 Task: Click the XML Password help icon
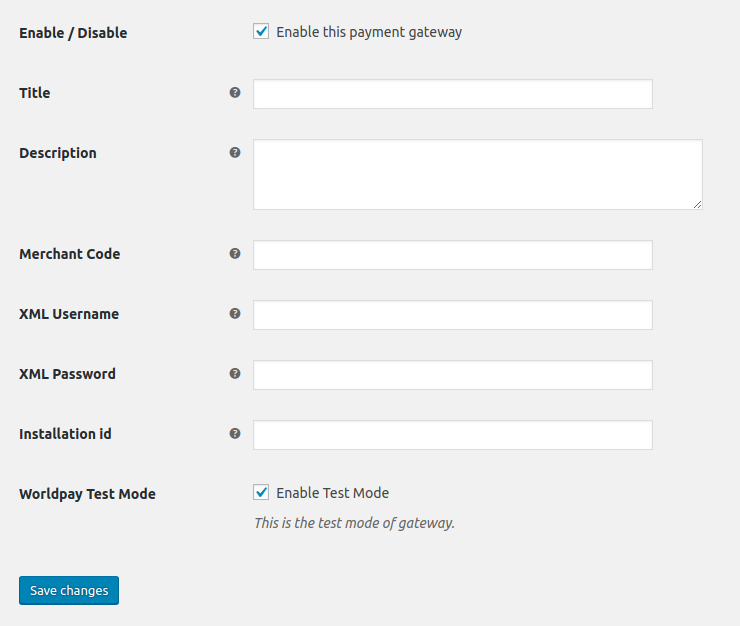pos(235,374)
